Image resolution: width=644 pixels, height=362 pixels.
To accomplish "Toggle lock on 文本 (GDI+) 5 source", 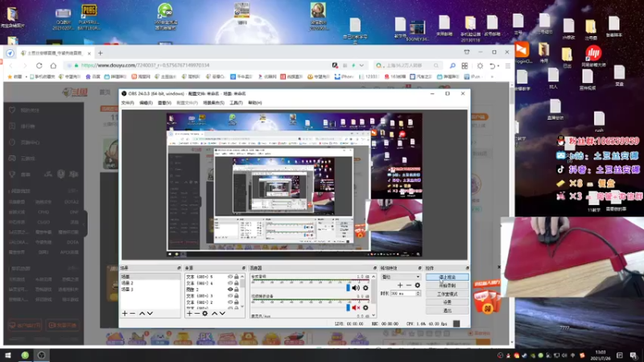I will point(236,277).
